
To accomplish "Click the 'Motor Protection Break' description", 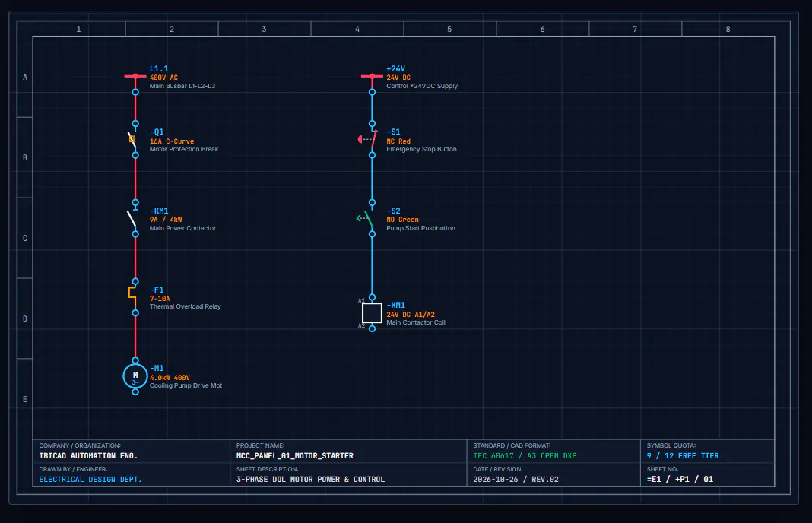I will pos(184,149).
